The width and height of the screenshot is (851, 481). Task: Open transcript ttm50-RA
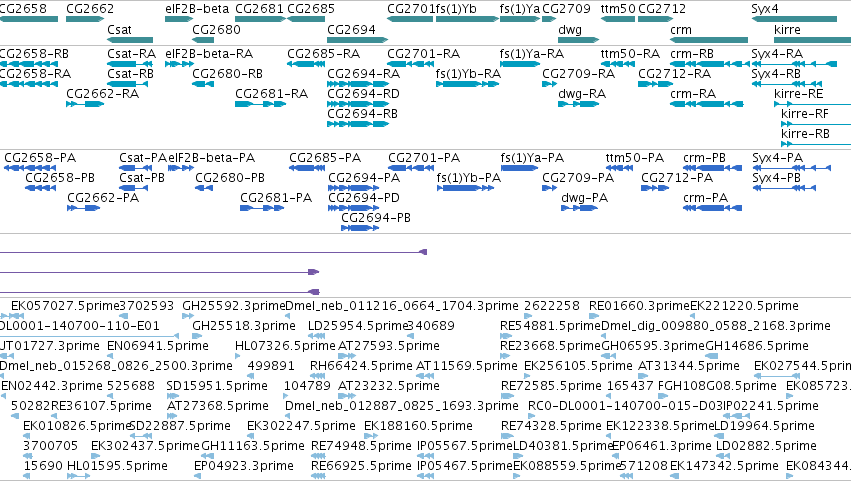coord(618,64)
